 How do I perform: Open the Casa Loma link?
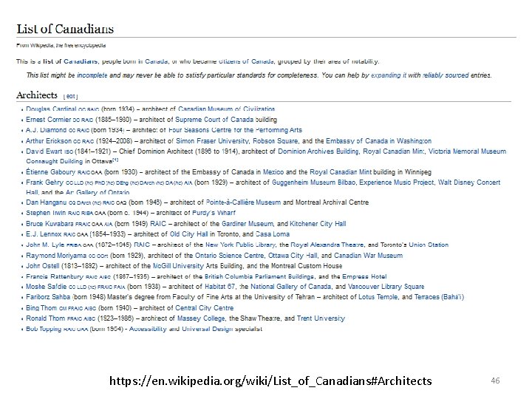click(x=273, y=234)
